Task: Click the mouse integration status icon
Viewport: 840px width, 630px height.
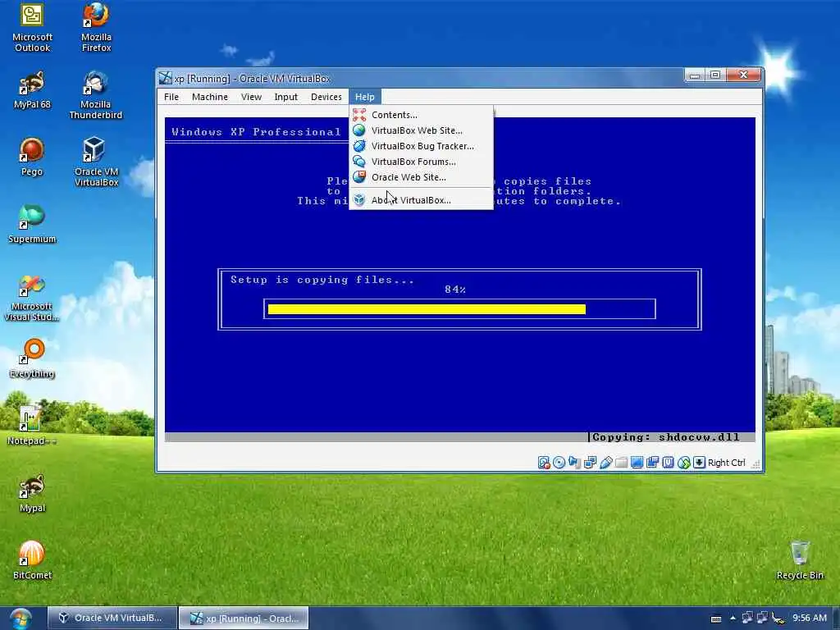Action: tap(683, 463)
